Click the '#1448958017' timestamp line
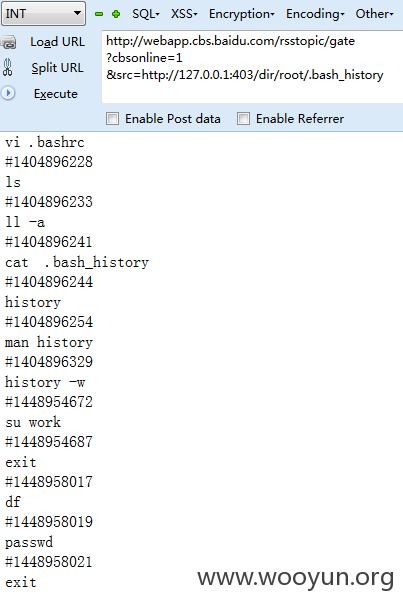Viewport: 403px width, 606px height. tap(49, 482)
